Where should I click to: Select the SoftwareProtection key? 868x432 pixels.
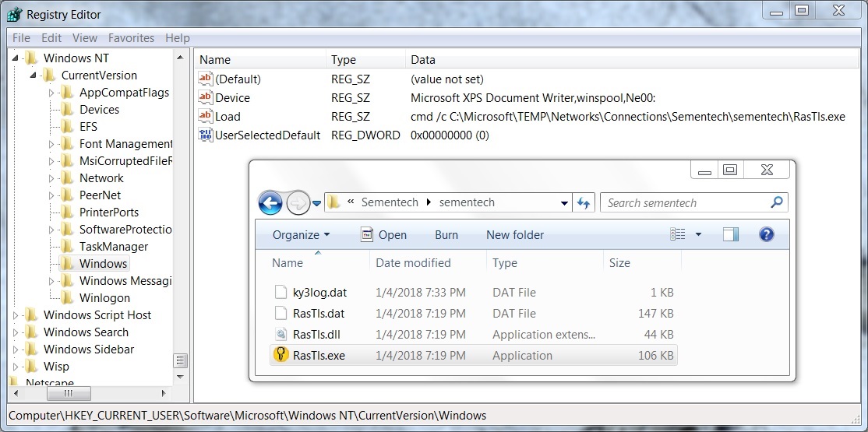125,230
